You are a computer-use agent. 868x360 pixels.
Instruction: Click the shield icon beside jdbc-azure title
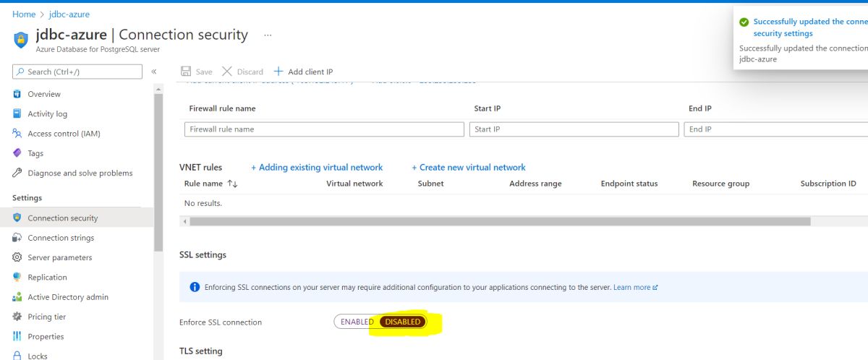pos(21,38)
